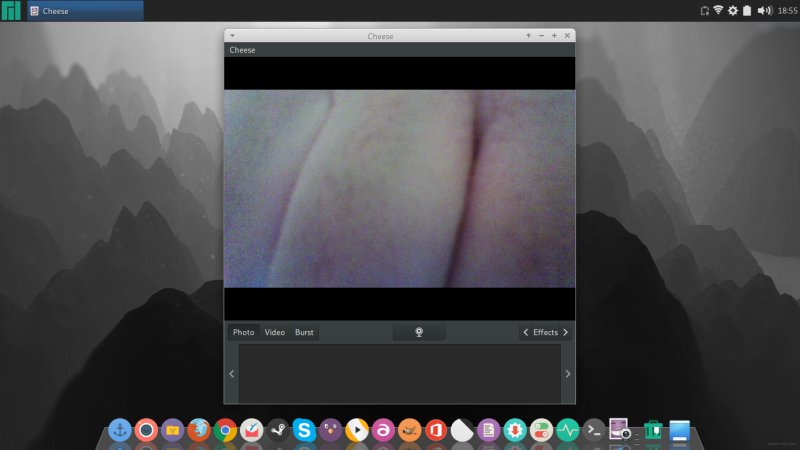
Task: Launch the purple dock icon with yellow badge
Action: [172, 430]
